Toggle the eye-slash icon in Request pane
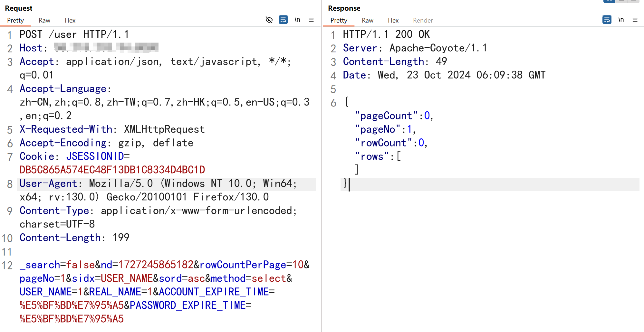The width and height of the screenshot is (644, 332). [x=269, y=20]
